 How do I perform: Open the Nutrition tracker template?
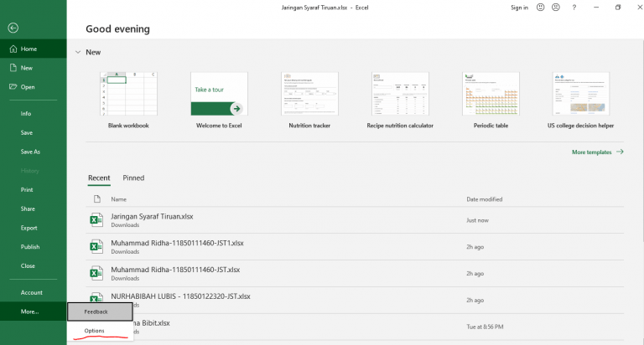click(309, 100)
